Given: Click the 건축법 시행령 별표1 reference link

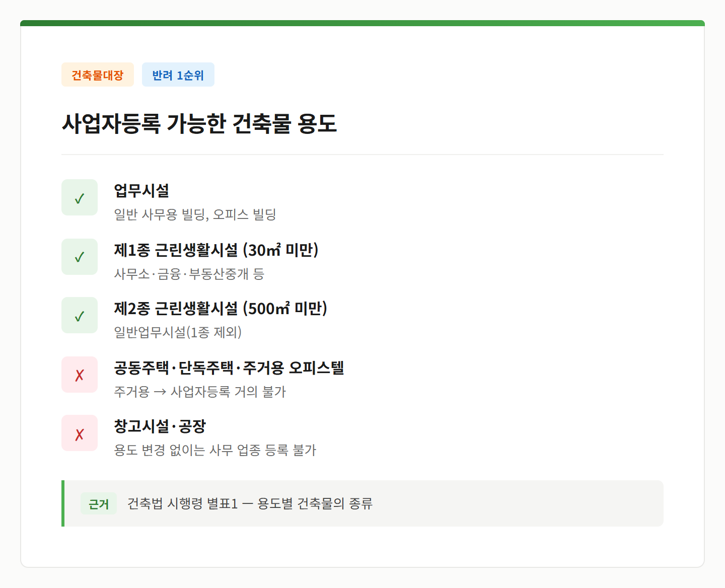Looking at the screenshot, I should 251,503.
